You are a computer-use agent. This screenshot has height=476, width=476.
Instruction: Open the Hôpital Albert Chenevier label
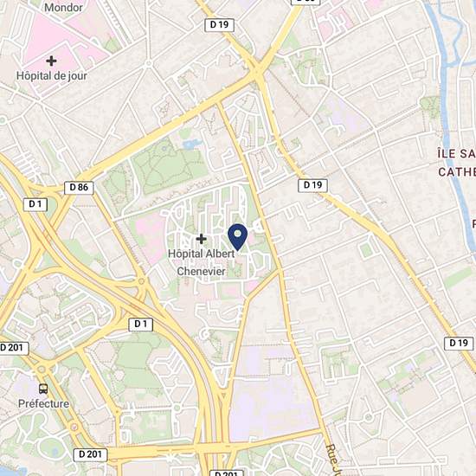coord(202,262)
